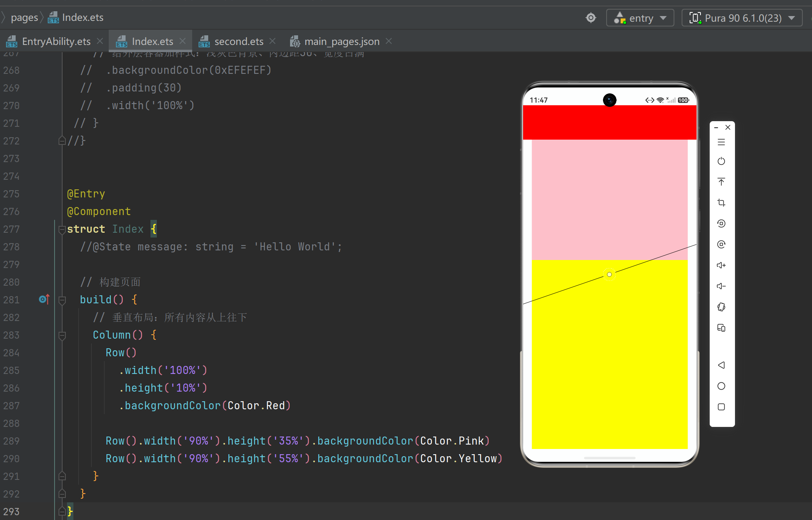Click fold end marker on line 272
This screenshot has width=812, height=520.
[x=62, y=140]
